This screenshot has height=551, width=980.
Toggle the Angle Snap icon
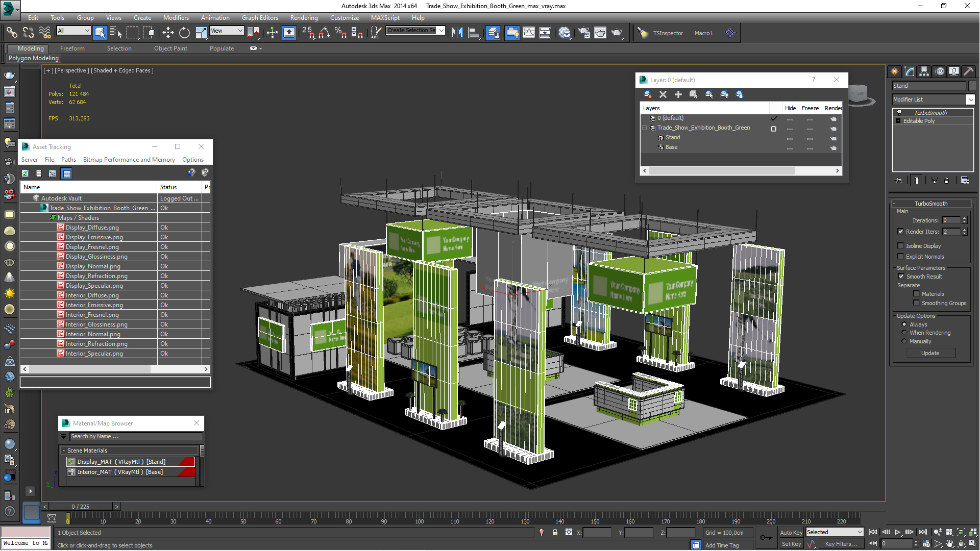[324, 33]
